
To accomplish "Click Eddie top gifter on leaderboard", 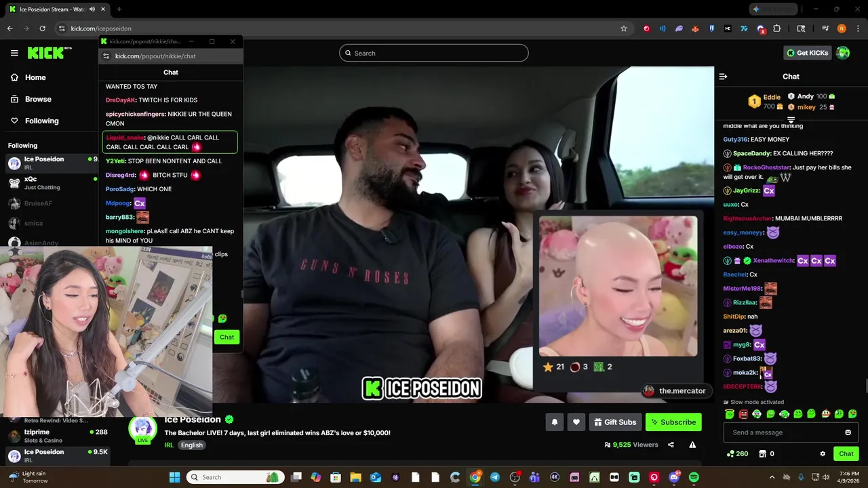I will [765, 102].
